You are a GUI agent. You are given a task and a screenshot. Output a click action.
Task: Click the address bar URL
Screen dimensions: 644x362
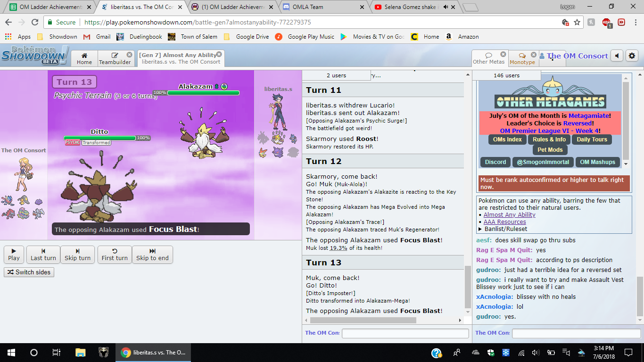coord(198,22)
